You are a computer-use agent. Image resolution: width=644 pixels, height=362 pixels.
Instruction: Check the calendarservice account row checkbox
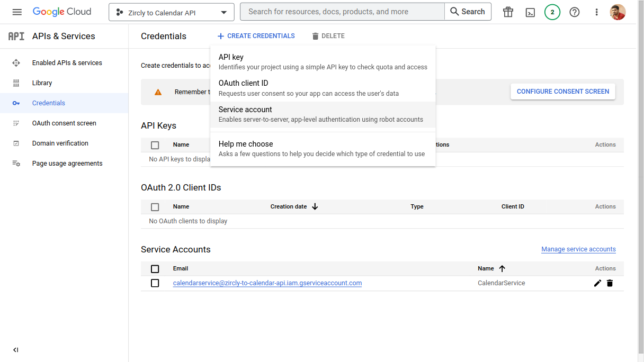(x=155, y=283)
